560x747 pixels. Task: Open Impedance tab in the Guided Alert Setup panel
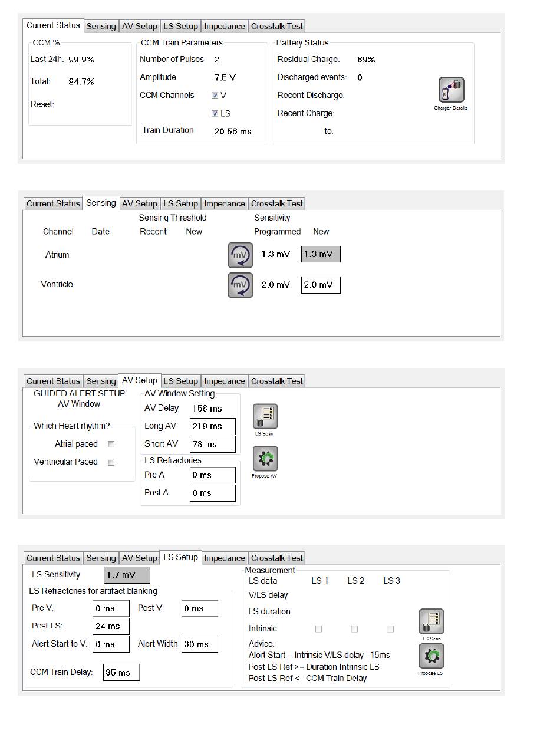225,381
